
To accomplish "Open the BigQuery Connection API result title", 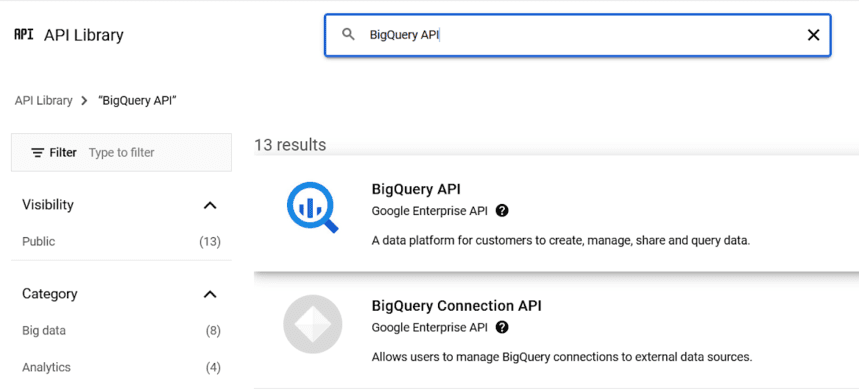I will [x=456, y=306].
